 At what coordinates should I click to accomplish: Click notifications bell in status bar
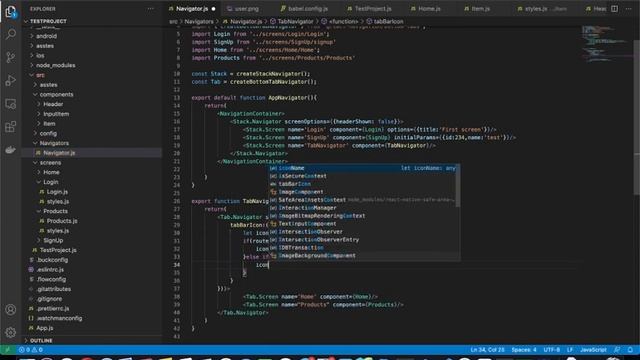tap(630, 350)
